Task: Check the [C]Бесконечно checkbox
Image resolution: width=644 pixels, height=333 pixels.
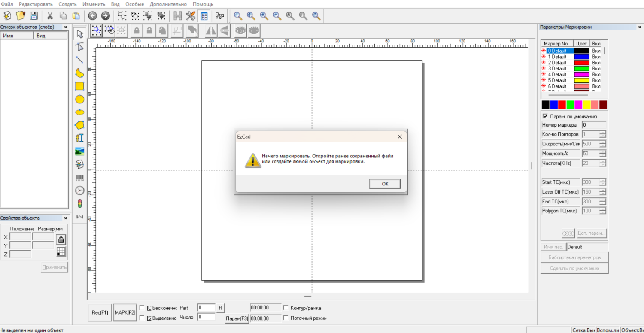Action: (142, 308)
